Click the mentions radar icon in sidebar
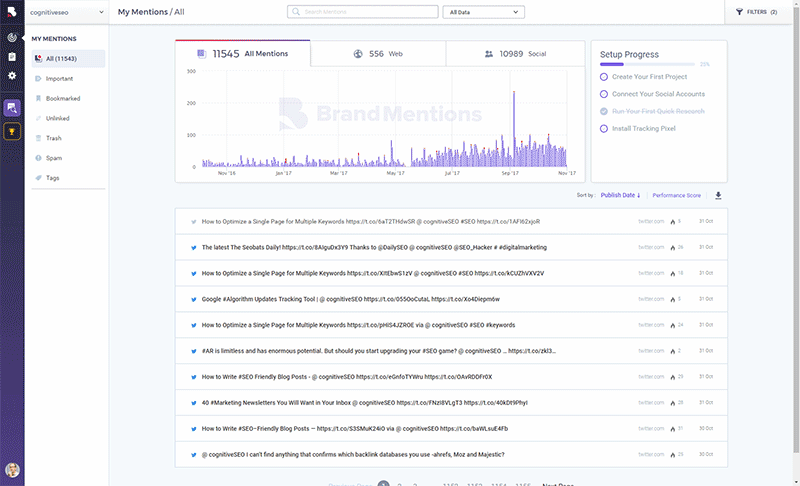 (x=12, y=37)
